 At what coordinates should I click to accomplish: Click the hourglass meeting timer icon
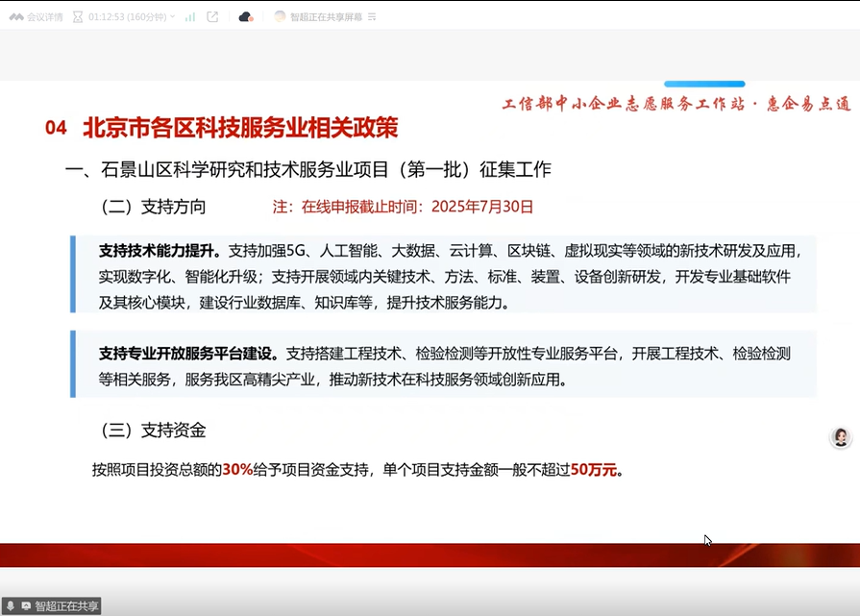(78, 17)
